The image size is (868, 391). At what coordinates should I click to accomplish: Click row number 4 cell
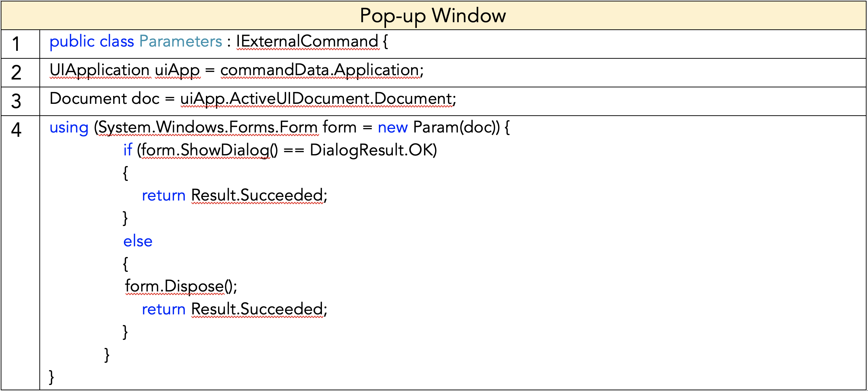click(x=16, y=130)
